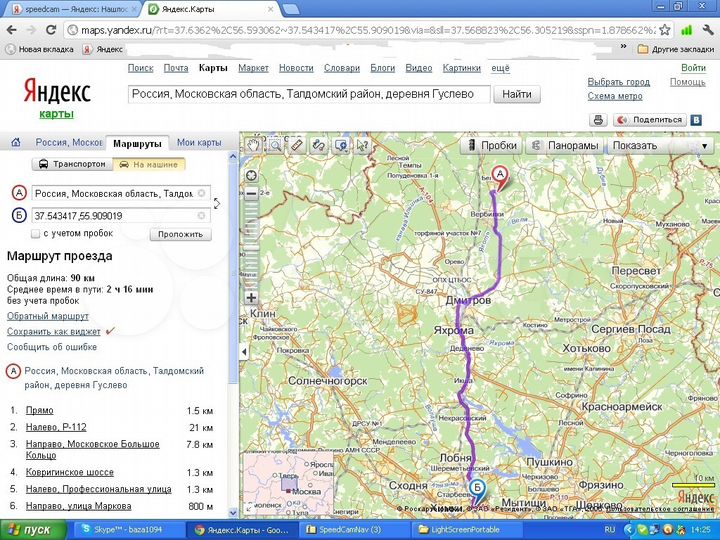Clear the point Б coordinates field
This screenshot has width=720, height=540.
coord(201,215)
